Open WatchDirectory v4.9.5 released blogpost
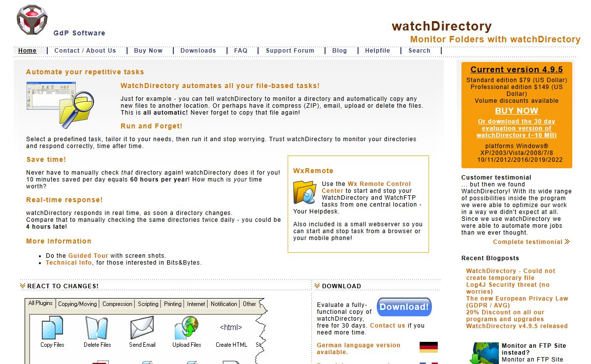 (517, 326)
